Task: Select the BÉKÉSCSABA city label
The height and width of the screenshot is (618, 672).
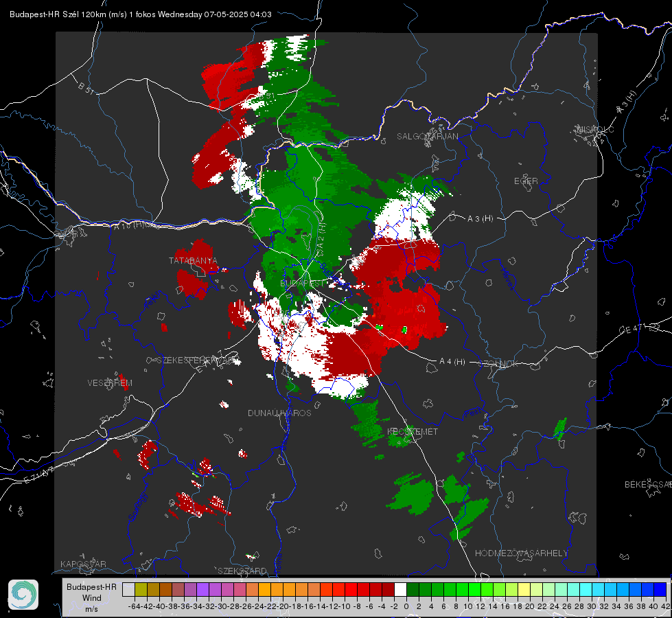Action: (x=648, y=485)
